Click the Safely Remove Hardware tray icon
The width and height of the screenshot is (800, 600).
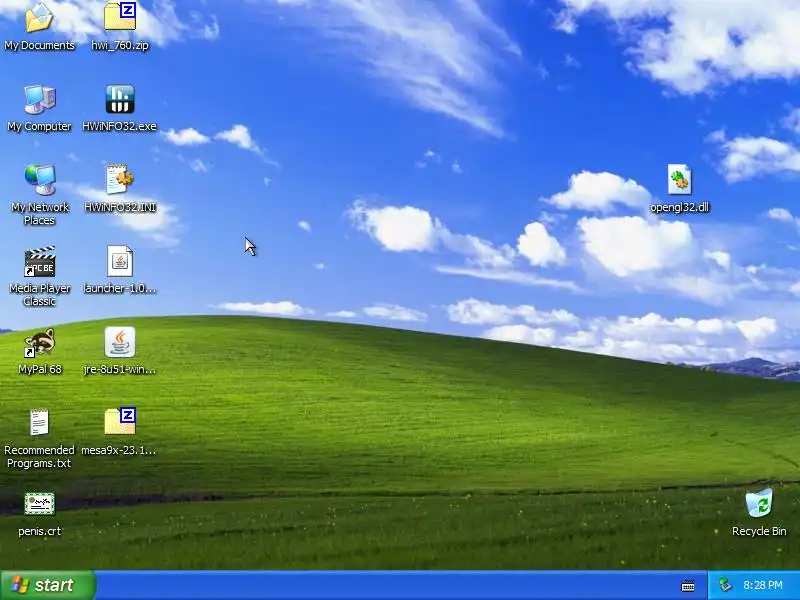[x=725, y=585]
